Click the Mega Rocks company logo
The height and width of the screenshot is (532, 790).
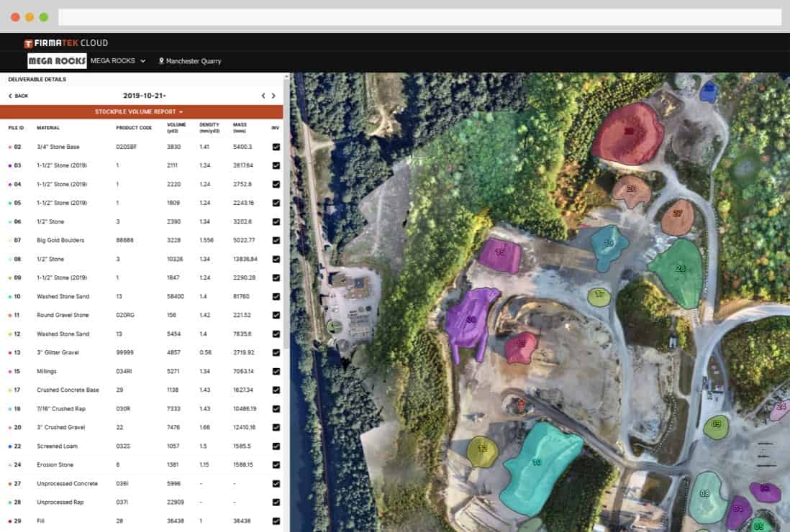coord(57,61)
